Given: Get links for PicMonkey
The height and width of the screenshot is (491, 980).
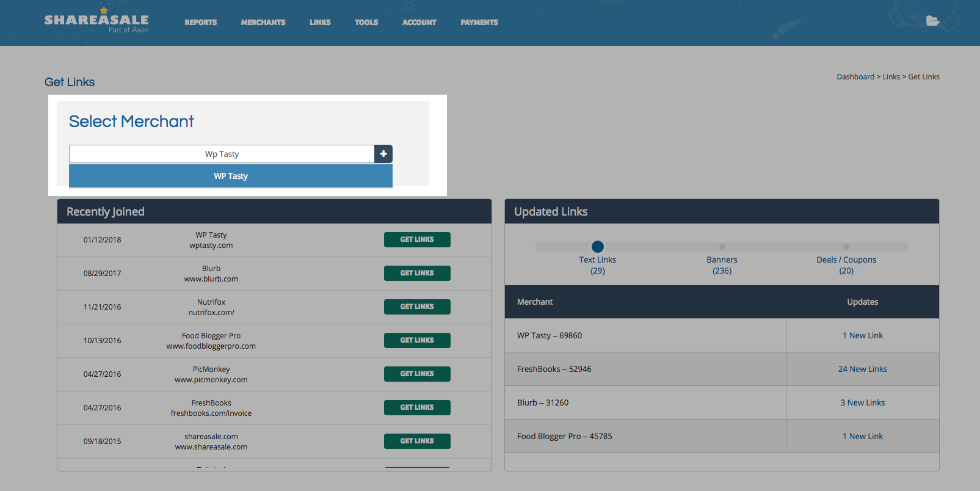Looking at the screenshot, I should pos(417,374).
